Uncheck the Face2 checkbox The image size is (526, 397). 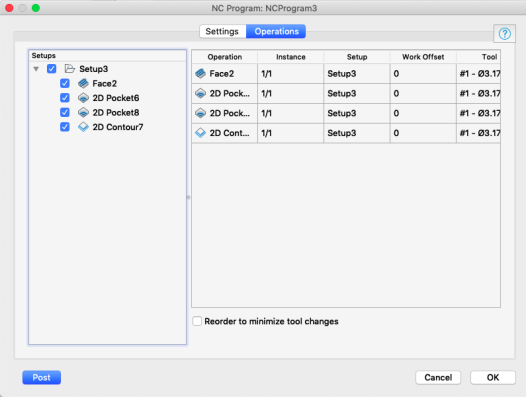point(65,83)
